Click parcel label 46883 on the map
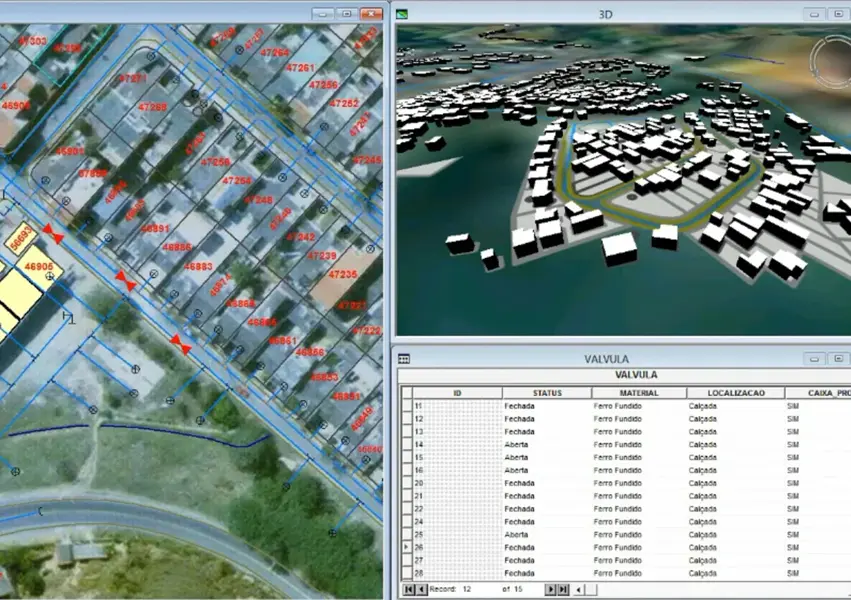This screenshot has height=600, width=851. pyautogui.click(x=199, y=266)
